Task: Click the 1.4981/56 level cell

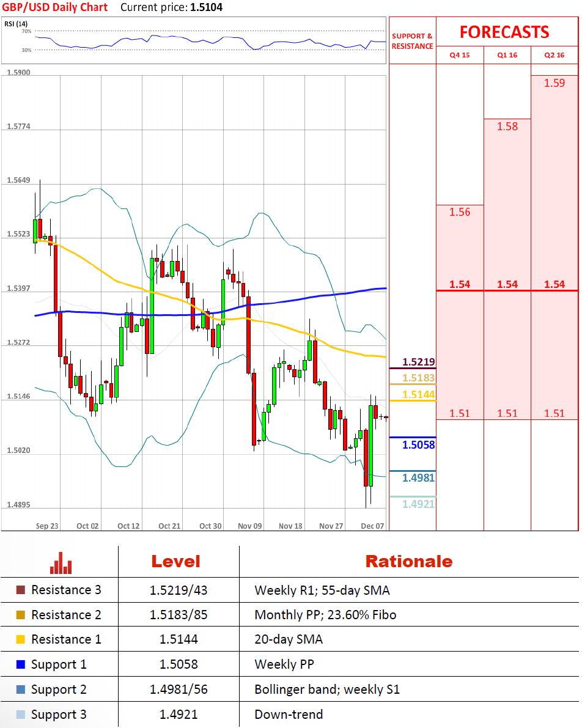Action: point(179,689)
